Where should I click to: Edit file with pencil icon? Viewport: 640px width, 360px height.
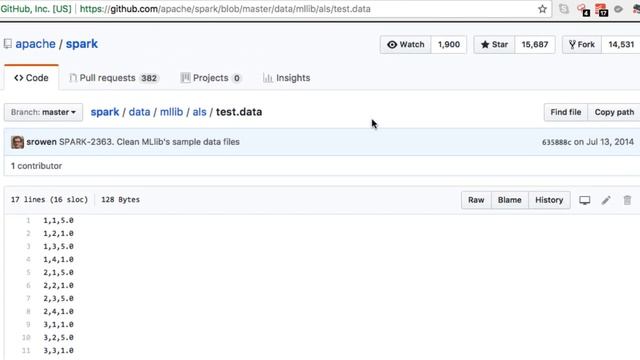point(606,200)
